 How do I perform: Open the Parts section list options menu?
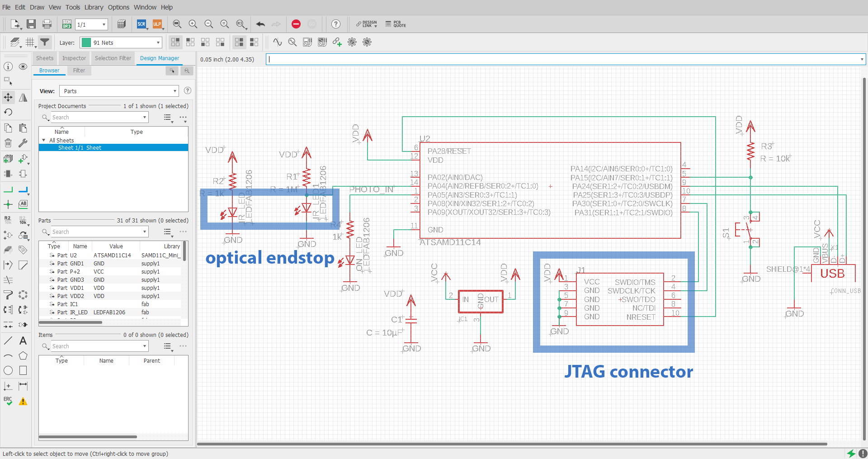point(168,232)
